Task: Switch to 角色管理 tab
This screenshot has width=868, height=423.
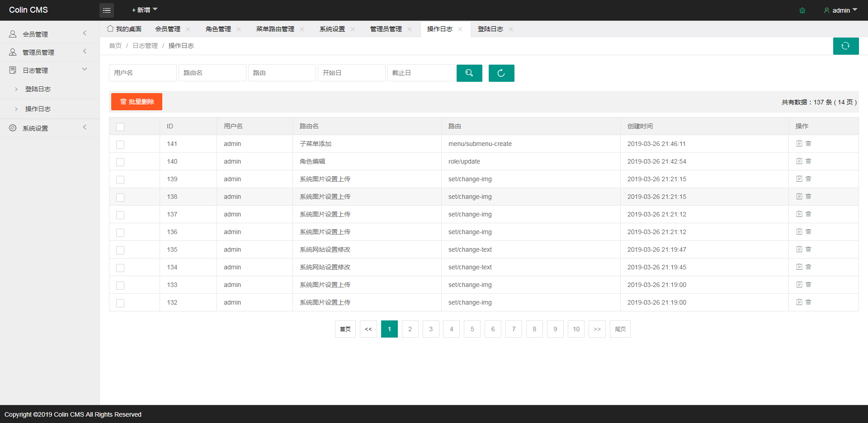Action: coord(218,29)
